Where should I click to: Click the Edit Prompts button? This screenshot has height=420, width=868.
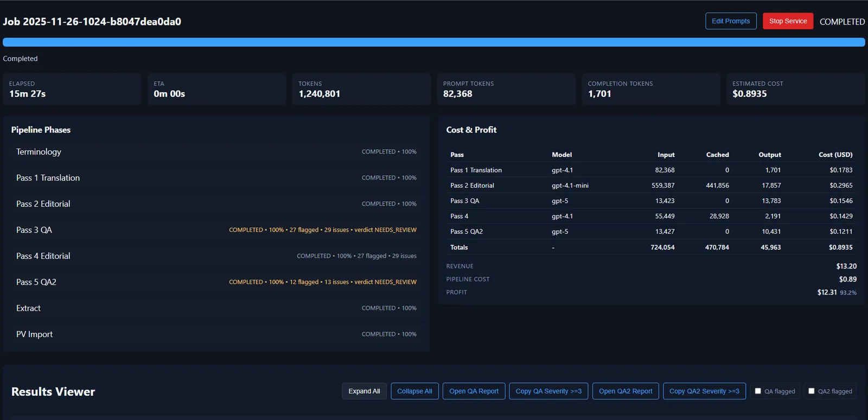pyautogui.click(x=731, y=21)
